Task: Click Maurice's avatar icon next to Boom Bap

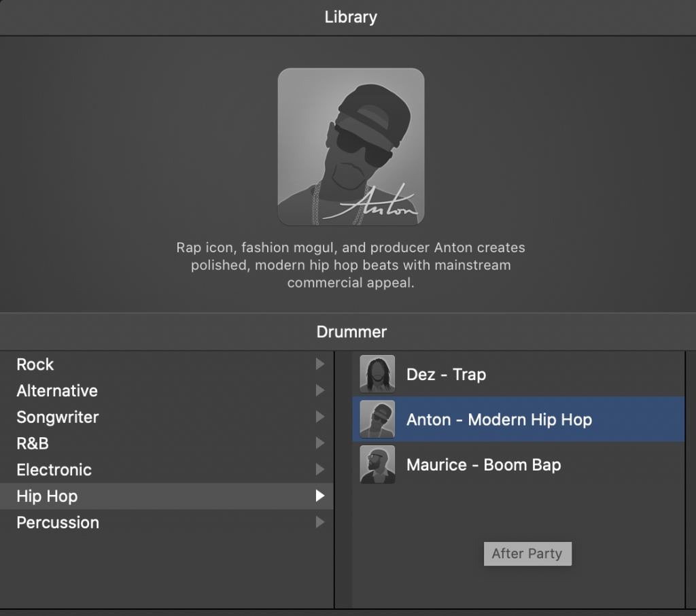Action: click(377, 464)
